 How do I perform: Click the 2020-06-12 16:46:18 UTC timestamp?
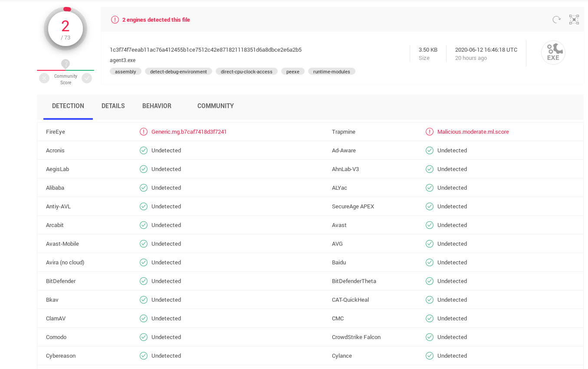point(486,49)
